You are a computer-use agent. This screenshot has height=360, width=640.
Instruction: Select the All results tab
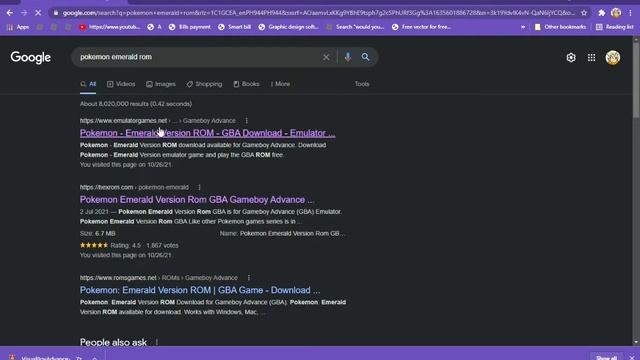click(88, 84)
